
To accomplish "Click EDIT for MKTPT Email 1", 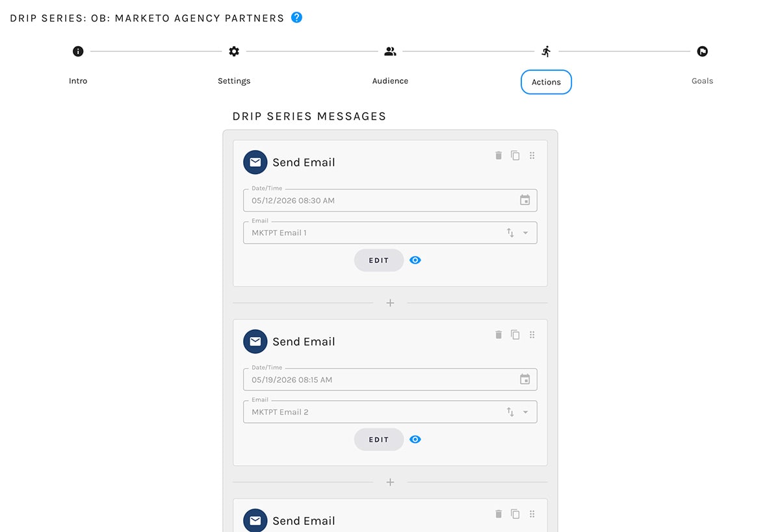I will pos(379,260).
